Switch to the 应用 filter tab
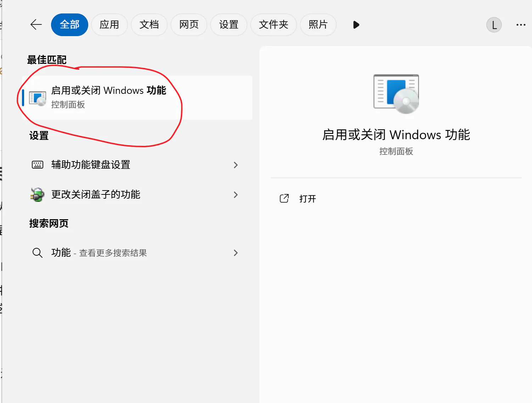 click(109, 24)
